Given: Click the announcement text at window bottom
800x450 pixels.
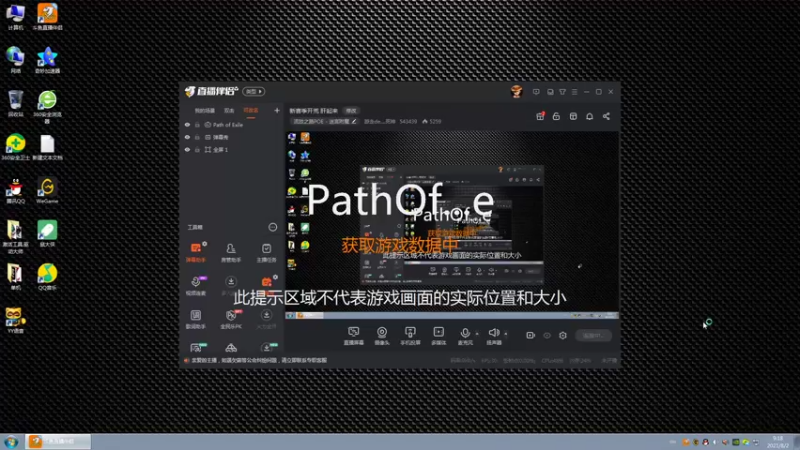Looking at the screenshot, I should click(259, 360).
